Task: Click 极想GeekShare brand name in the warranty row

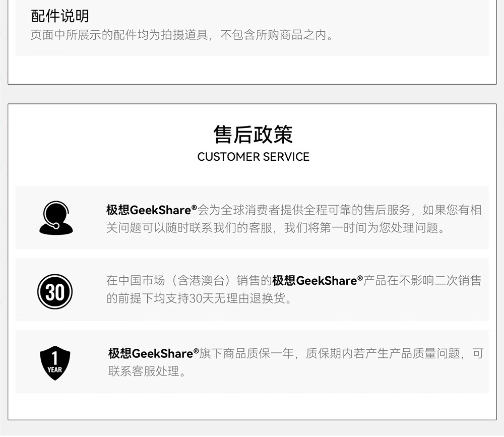Action: (x=150, y=353)
